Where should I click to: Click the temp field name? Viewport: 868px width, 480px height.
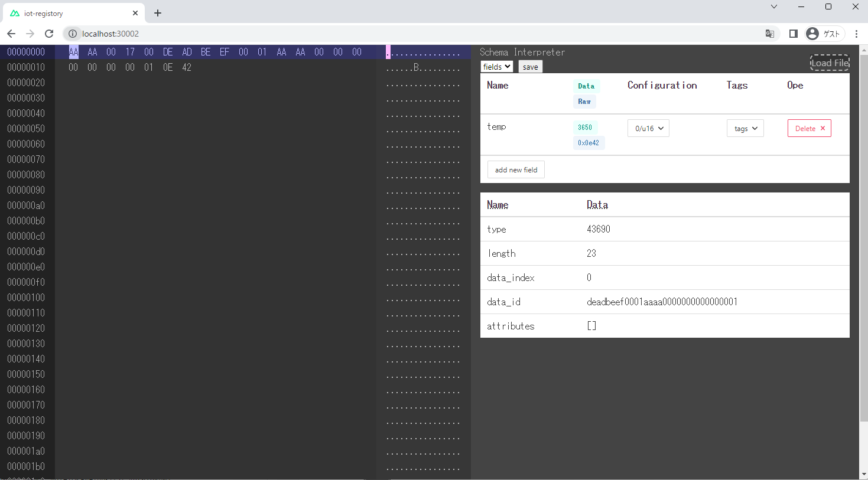pyautogui.click(x=496, y=126)
